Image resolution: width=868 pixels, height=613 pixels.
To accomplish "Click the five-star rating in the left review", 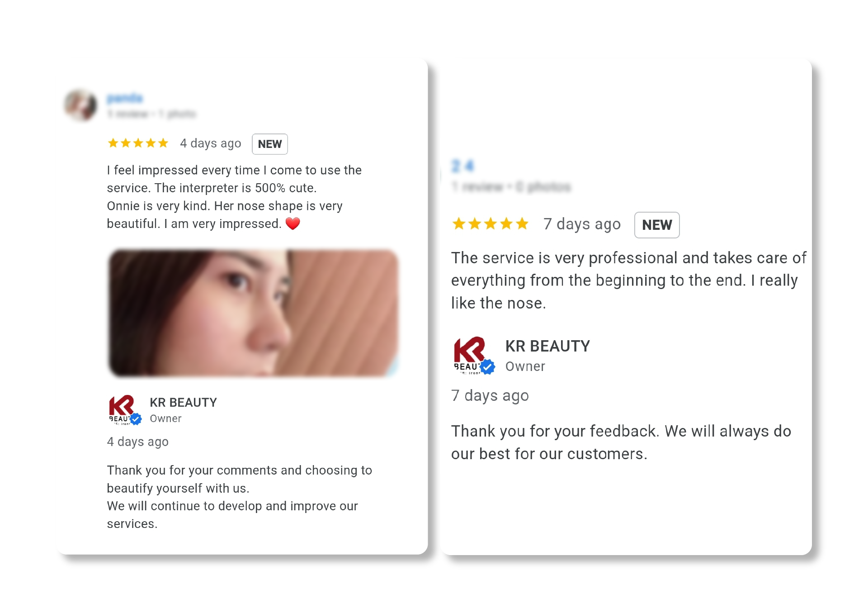I will [138, 143].
